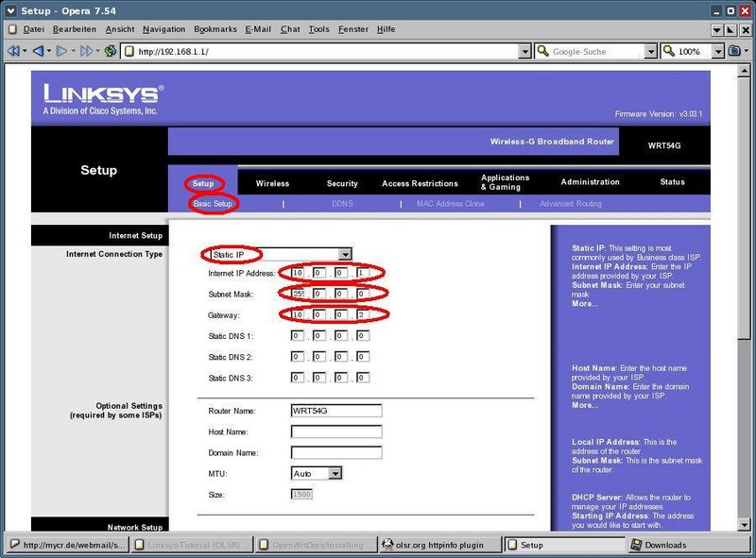
Task: Open the MAC Address Clone sub-tab
Action: (451, 204)
